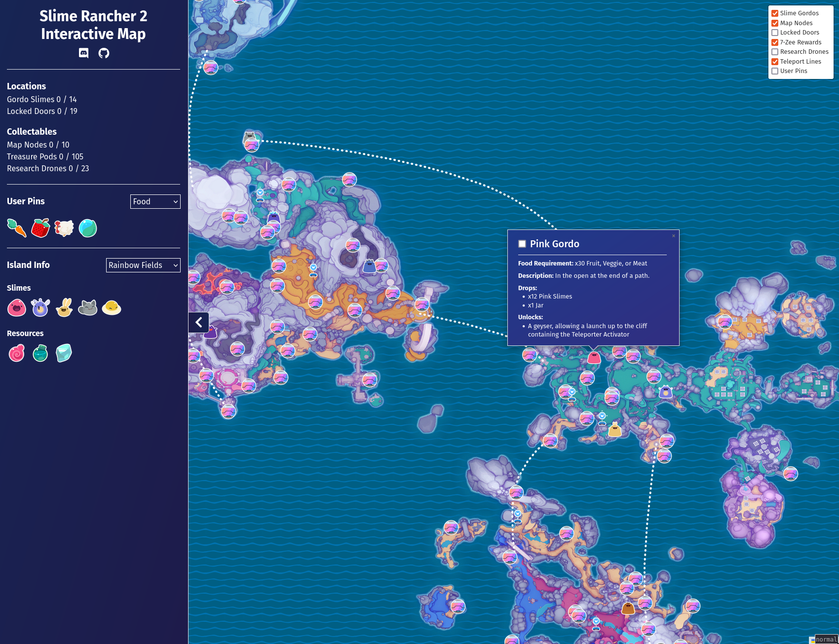Screen dimensions: 839x644
Task: Open the GitHub link icon
Action: tap(104, 53)
